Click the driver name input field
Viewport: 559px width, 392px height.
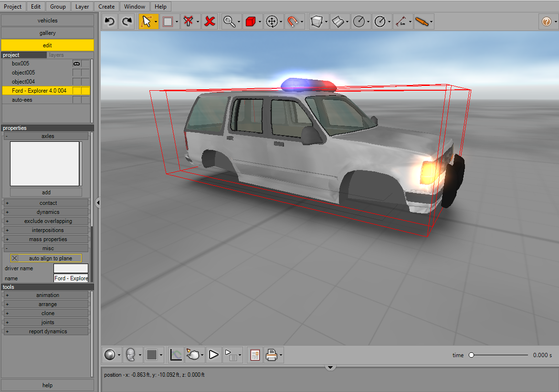(x=71, y=269)
